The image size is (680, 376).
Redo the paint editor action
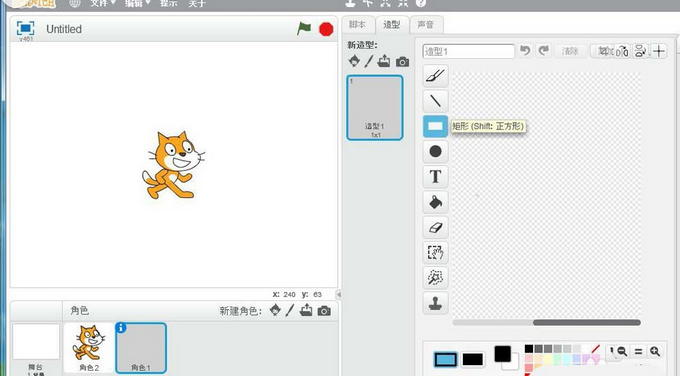click(x=544, y=51)
